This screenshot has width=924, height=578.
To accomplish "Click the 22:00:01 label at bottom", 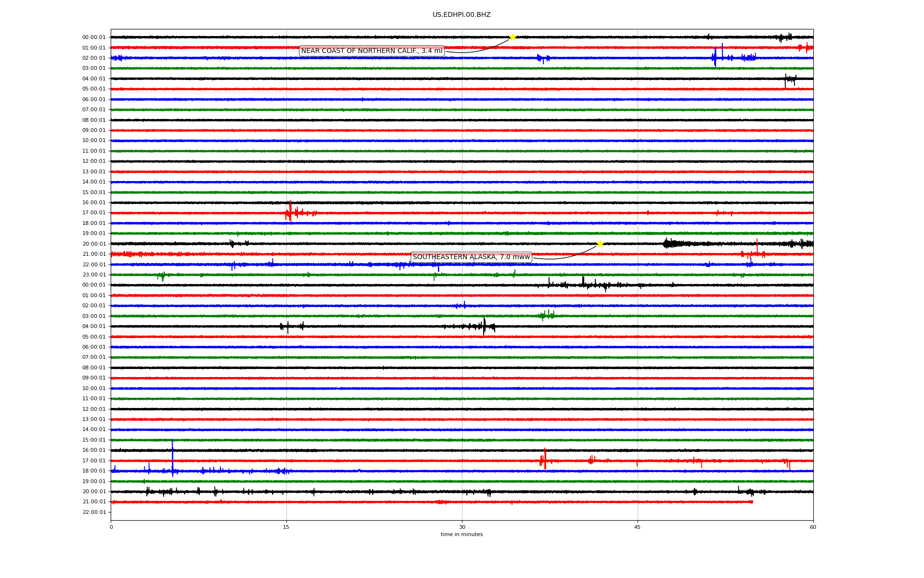I will 94,512.
